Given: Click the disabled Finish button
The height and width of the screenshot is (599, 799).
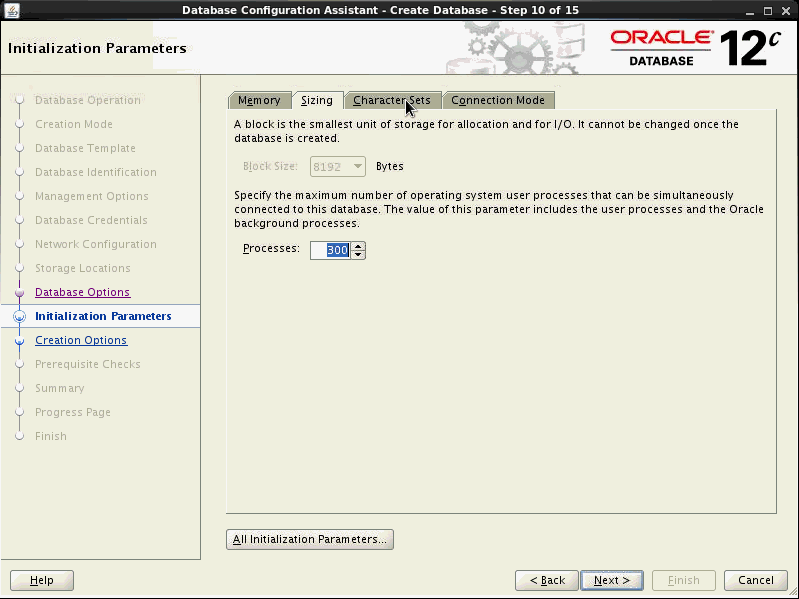Looking at the screenshot, I should pos(684,580).
